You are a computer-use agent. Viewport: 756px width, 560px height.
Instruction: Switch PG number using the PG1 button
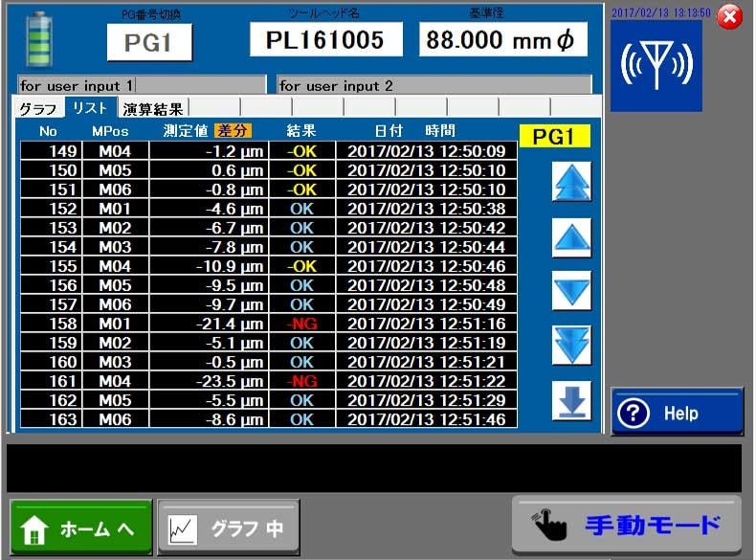148,42
